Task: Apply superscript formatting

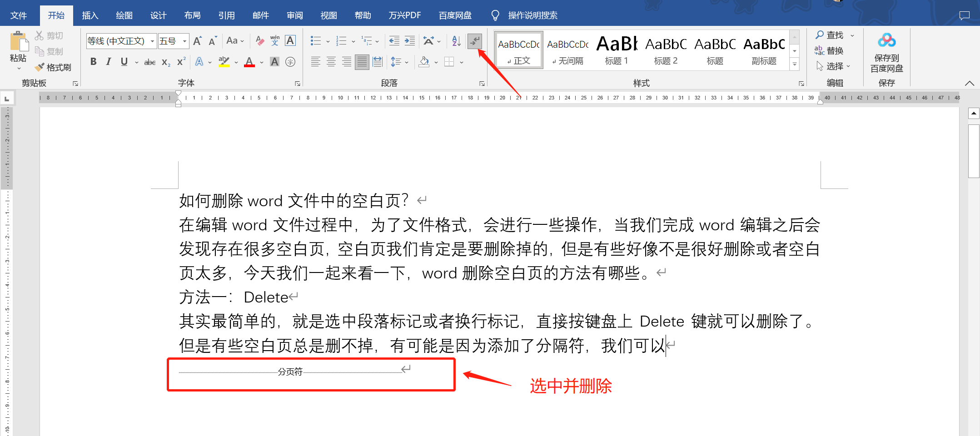Action: 181,62
